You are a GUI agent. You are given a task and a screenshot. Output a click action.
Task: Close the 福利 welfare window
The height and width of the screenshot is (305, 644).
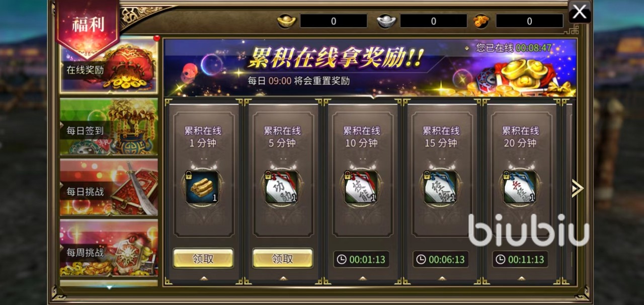tap(580, 12)
